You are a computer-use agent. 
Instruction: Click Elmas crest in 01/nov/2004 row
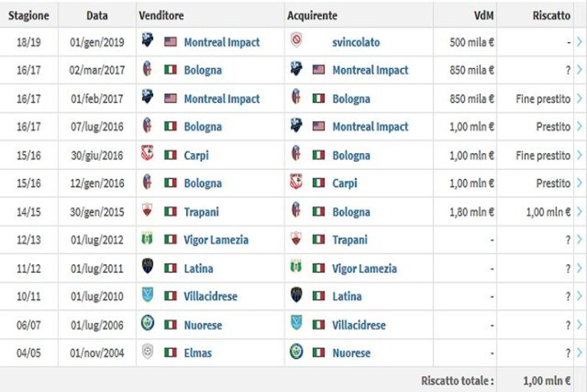pyautogui.click(x=148, y=351)
